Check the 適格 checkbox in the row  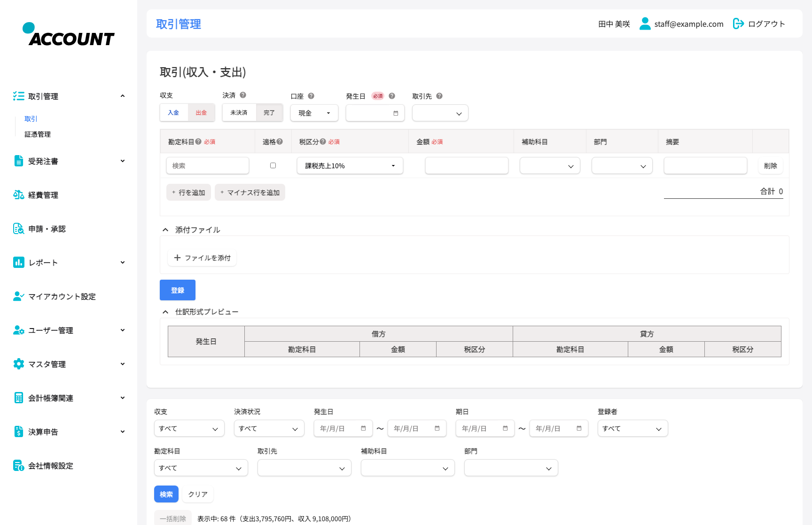(273, 165)
